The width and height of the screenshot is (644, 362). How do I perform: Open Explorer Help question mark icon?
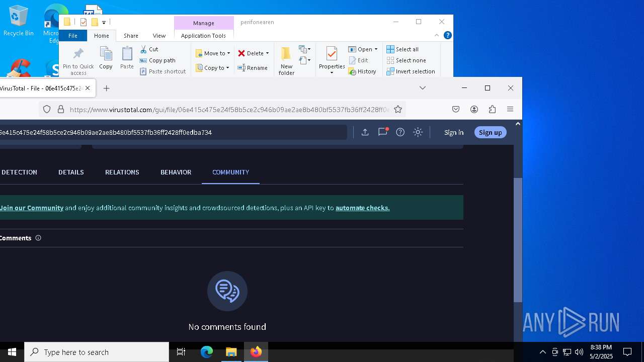coord(448,35)
